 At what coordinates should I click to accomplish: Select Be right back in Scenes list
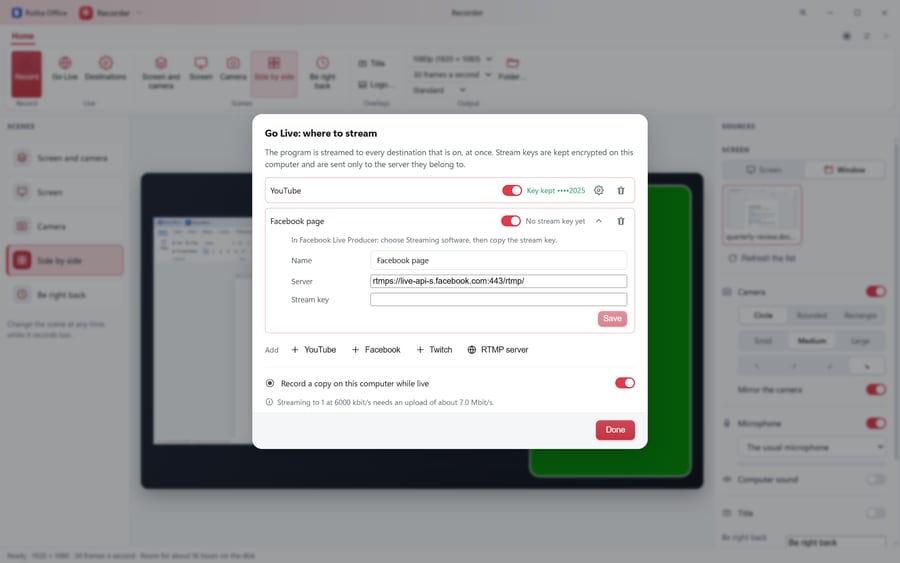tap(65, 295)
